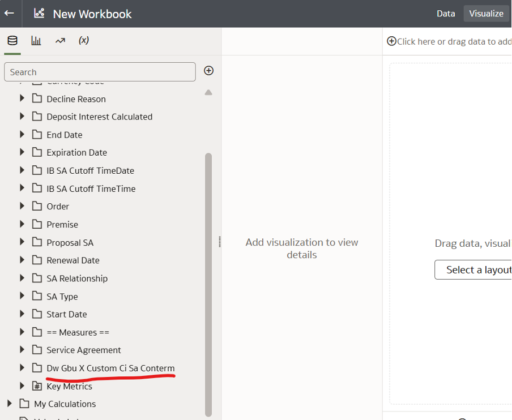Click the plus icon beside Search

tap(208, 71)
